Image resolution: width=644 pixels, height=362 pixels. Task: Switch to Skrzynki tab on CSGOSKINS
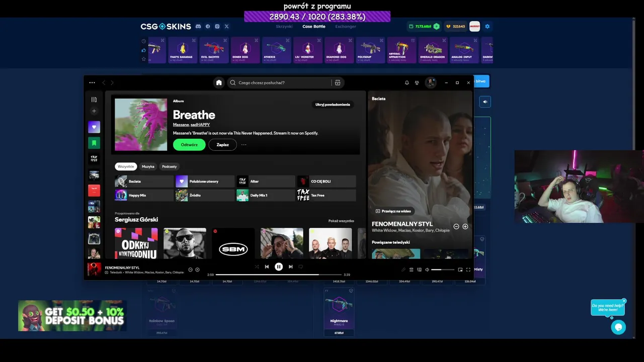tap(284, 27)
